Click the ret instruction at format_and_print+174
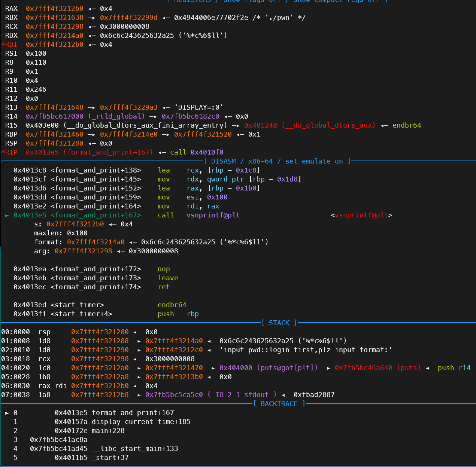The height and width of the screenshot is (467, 476). click(164, 287)
